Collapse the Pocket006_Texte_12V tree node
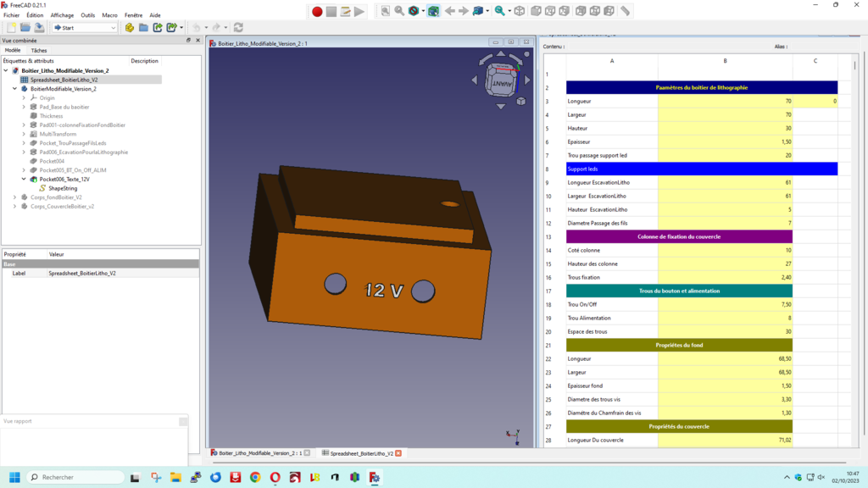This screenshot has width=868, height=488. tap(24, 180)
